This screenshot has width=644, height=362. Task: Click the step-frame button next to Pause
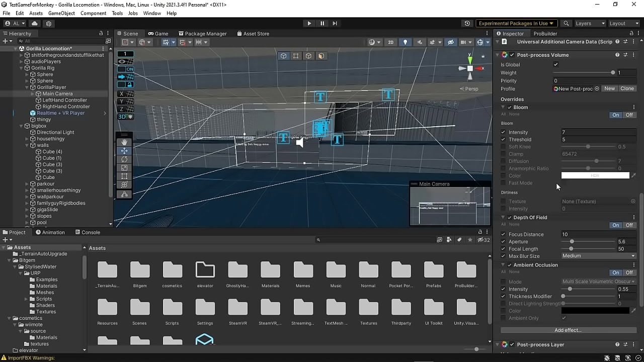click(x=335, y=23)
